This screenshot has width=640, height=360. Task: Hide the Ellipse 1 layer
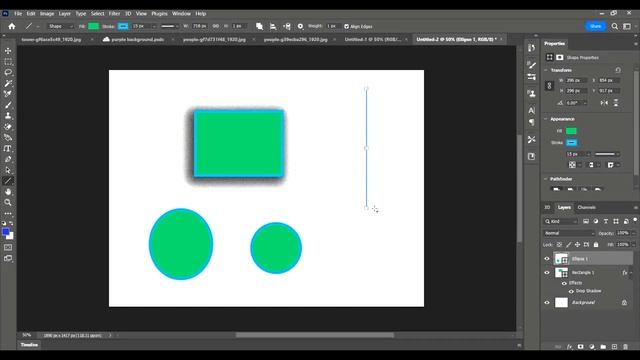pyautogui.click(x=547, y=259)
